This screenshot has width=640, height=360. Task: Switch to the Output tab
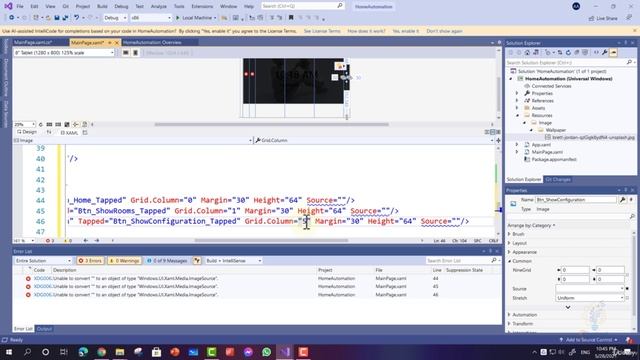tap(44, 329)
